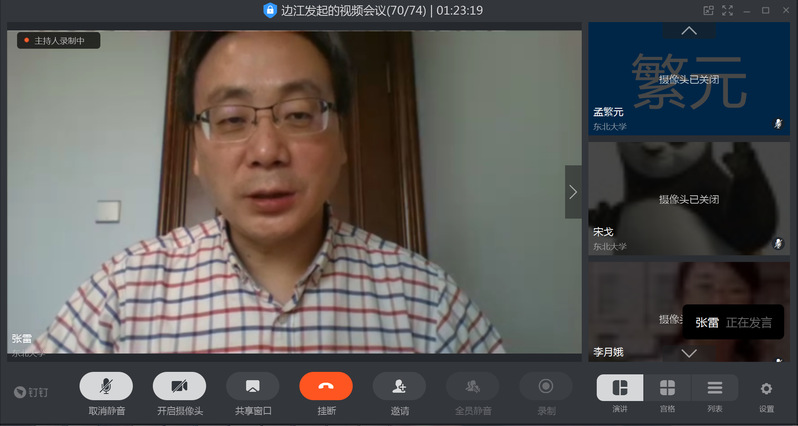Open 设置 settings gear
Screen dimensions: 798x426
pos(766,388)
